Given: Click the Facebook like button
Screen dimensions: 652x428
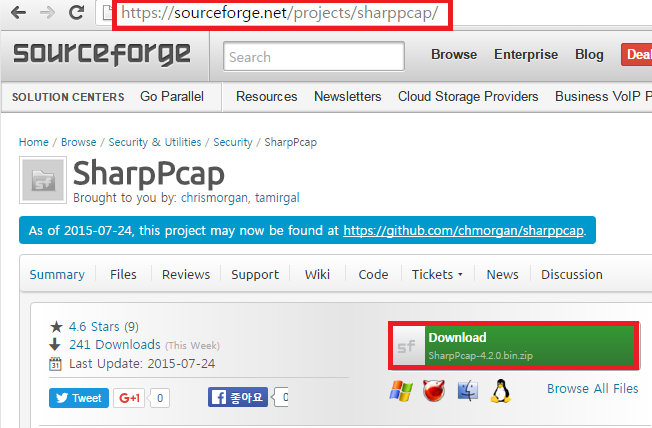Looking at the screenshot, I should 238,397.
